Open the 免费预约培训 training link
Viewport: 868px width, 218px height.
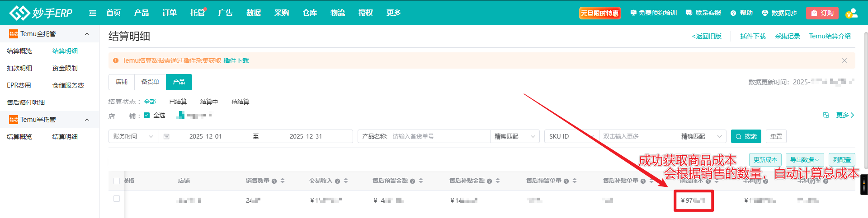pos(653,13)
